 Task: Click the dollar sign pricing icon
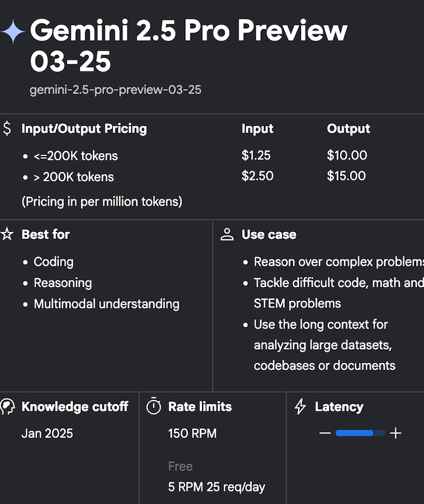tap(7, 129)
